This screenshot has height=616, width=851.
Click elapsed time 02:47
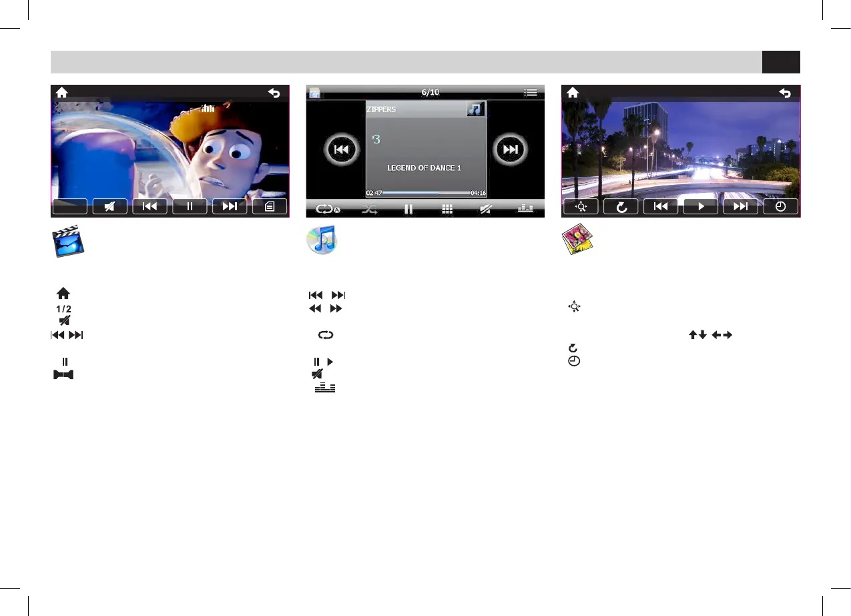(x=374, y=193)
